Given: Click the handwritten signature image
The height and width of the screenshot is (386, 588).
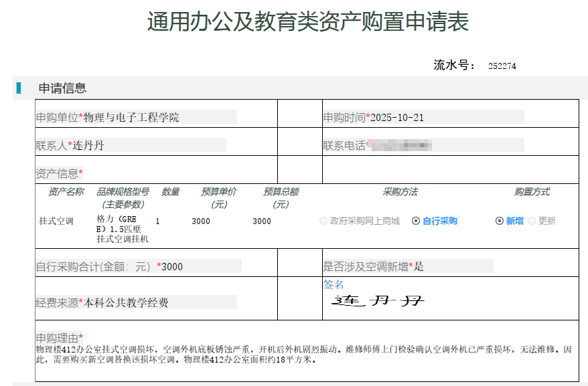Looking at the screenshot, I should pyautogui.click(x=378, y=301).
